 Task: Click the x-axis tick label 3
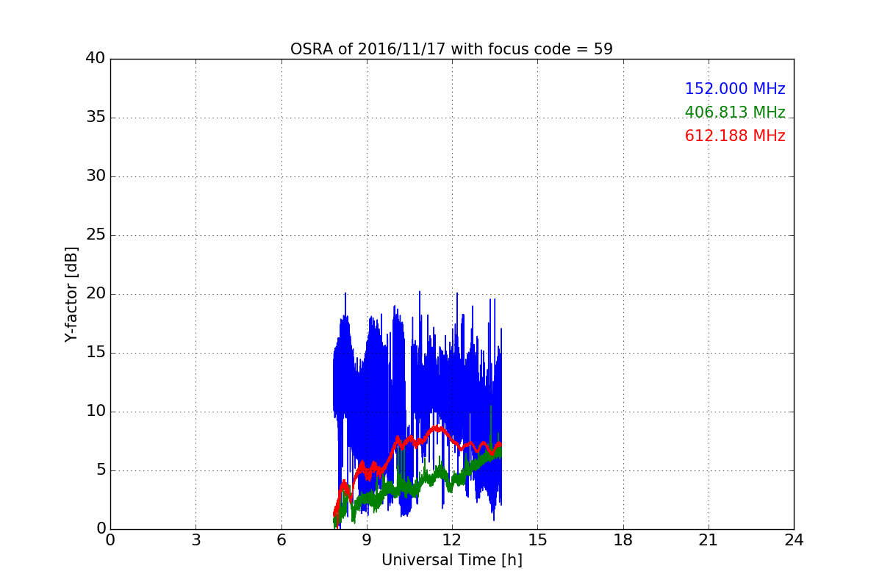(196, 540)
